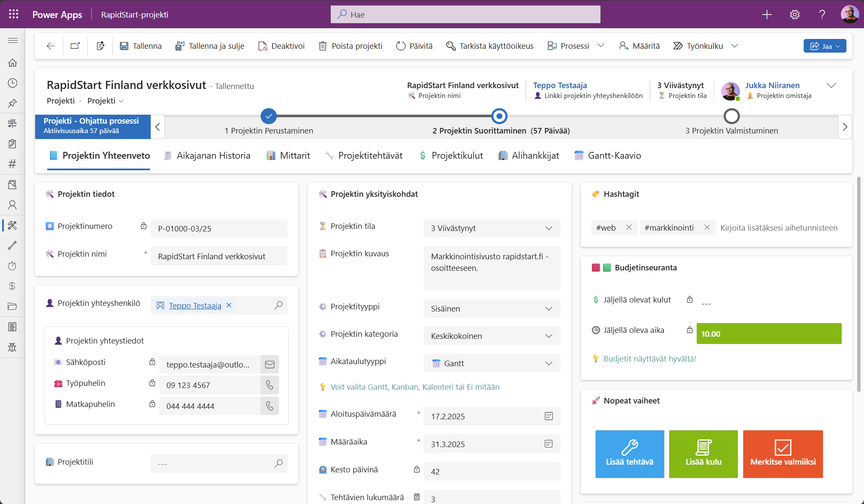Select Tallenna ja sulje to save and close
The width and height of the screenshot is (864, 504).
point(210,45)
